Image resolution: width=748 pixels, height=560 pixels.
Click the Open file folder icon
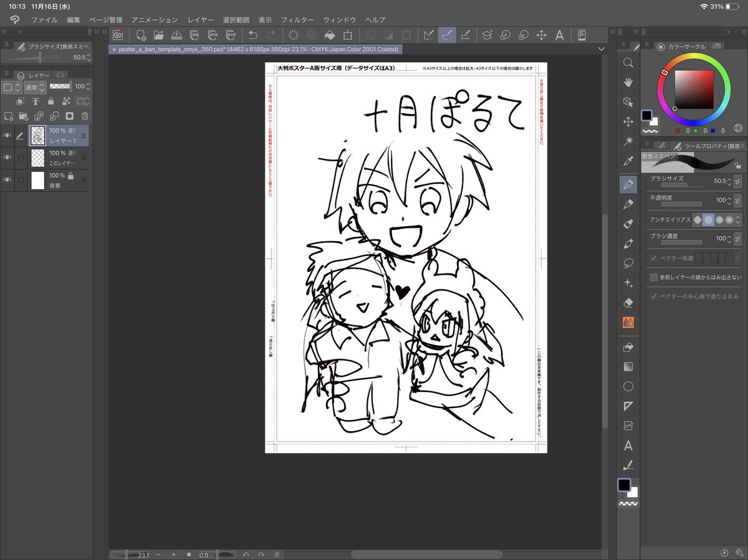pos(159,35)
